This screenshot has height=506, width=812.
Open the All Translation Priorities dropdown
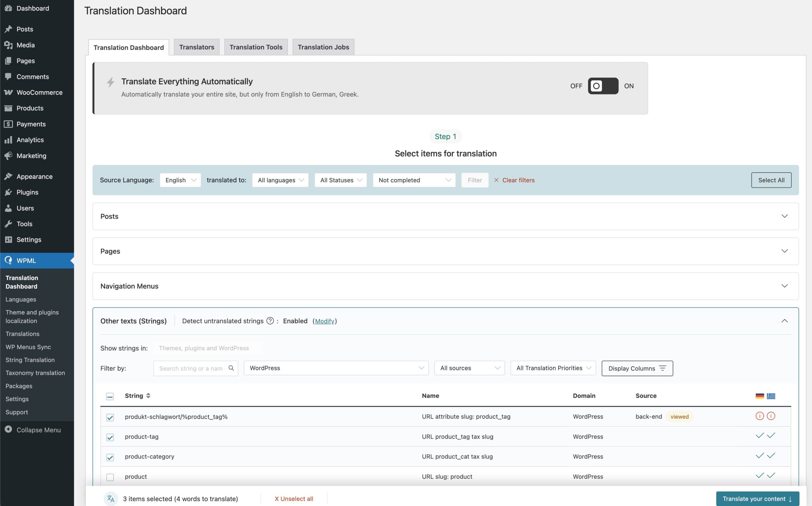click(x=553, y=368)
